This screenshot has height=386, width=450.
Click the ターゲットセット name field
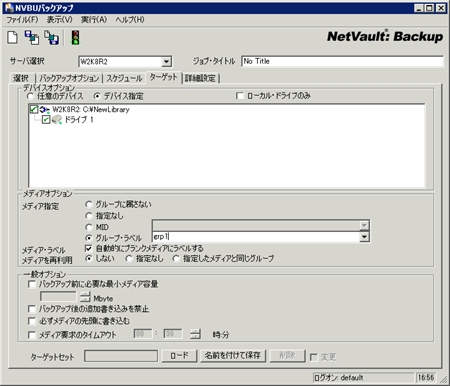[x=121, y=356]
